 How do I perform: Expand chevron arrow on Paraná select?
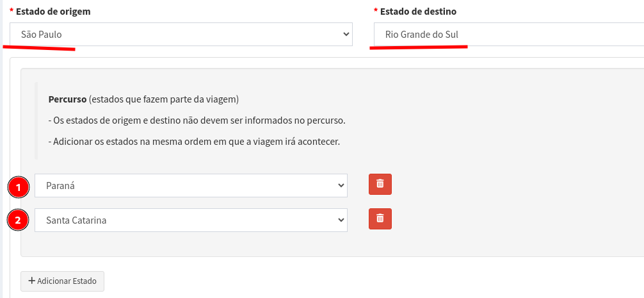pyautogui.click(x=341, y=186)
